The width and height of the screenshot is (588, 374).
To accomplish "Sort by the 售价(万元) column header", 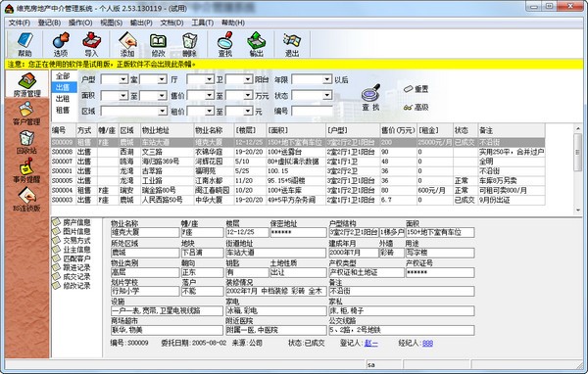I will [x=398, y=130].
